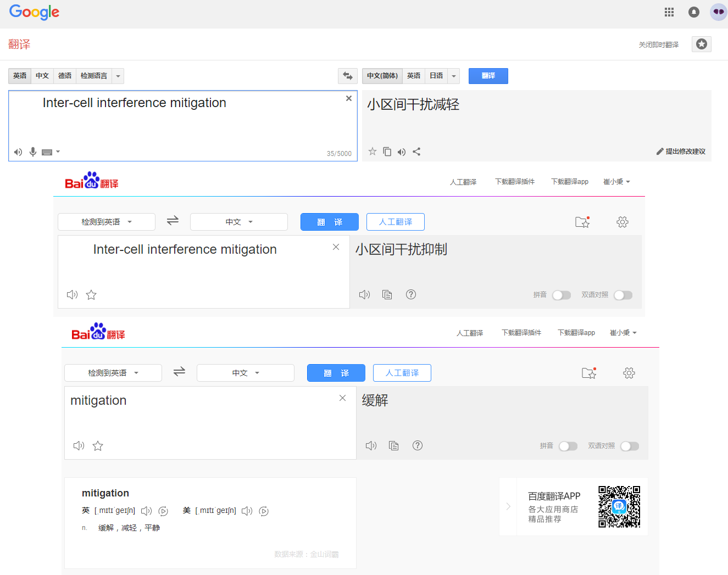Click lower Baidu blue 翻译 button
This screenshot has width=728, height=575.
click(x=336, y=373)
